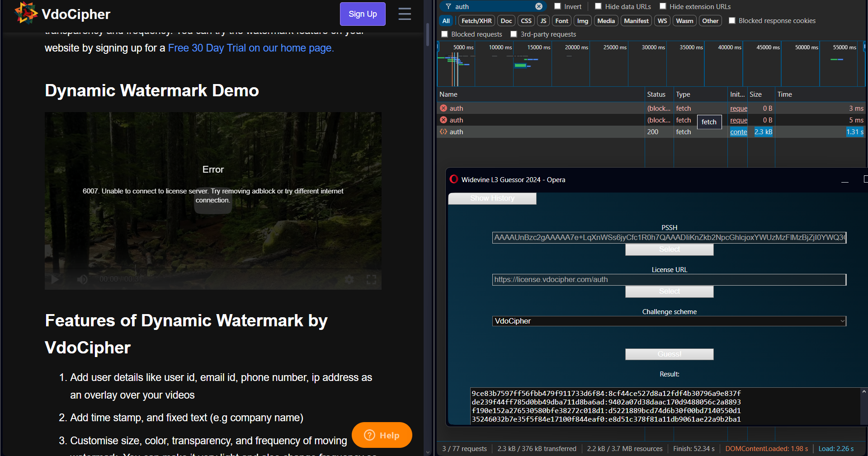Open the initiator link of the 200 auth request
The height and width of the screenshot is (456, 868).
tap(738, 132)
